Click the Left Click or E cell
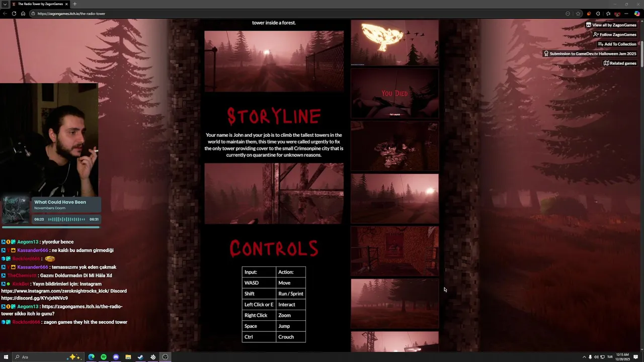 [x=259, y=304]
